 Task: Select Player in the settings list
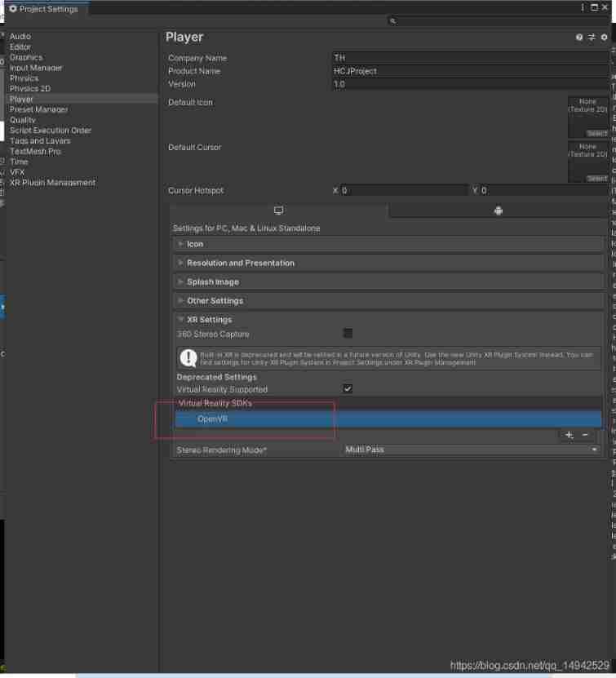tap(82, 99)
